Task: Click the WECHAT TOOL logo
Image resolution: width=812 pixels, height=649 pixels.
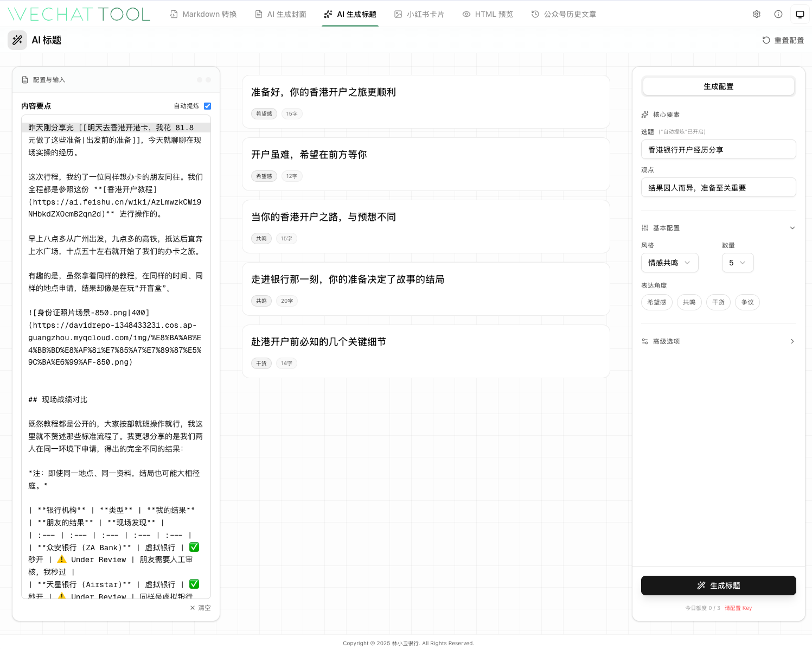Action: click(79, 14)
